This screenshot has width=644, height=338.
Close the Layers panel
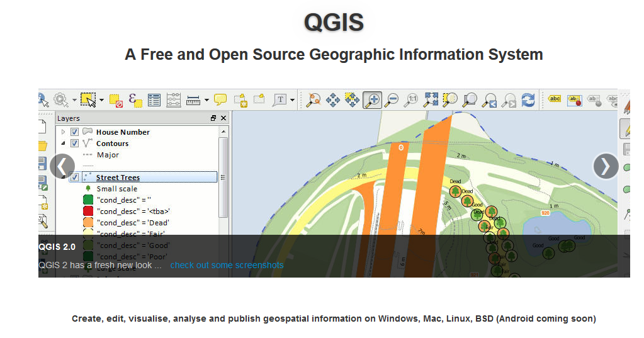point(223,118)
